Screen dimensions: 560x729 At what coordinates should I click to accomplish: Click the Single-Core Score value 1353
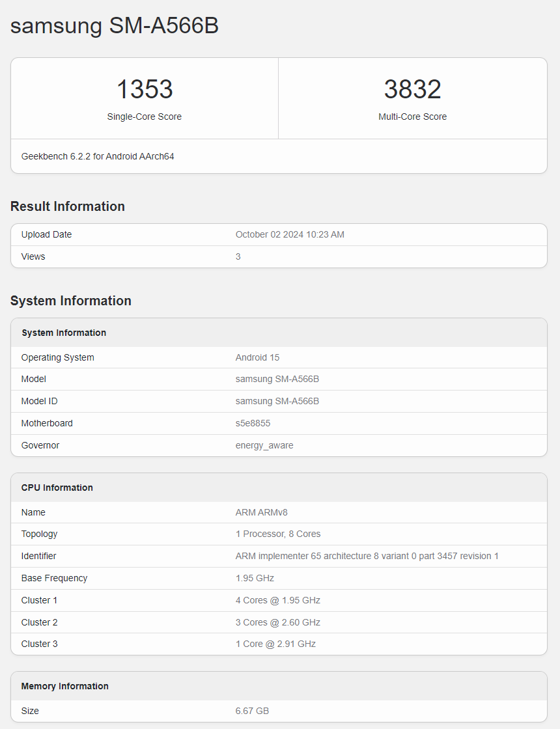click(145, 89)
